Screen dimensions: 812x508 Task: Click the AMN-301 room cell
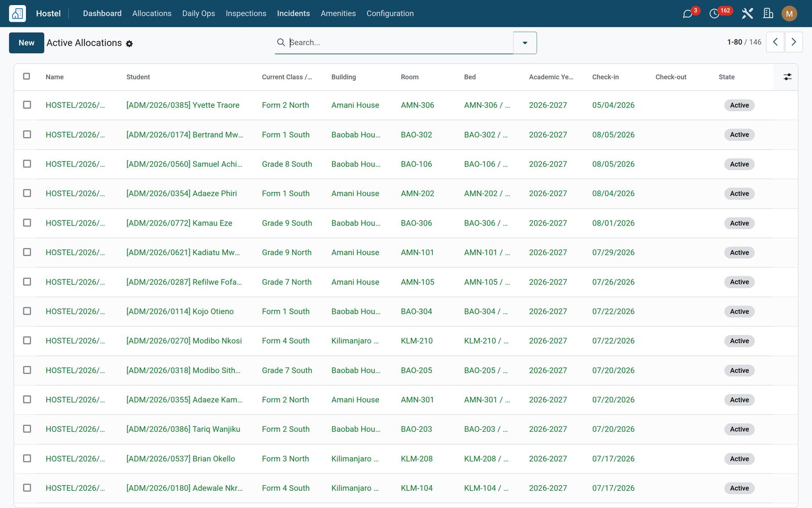(417, 400)
